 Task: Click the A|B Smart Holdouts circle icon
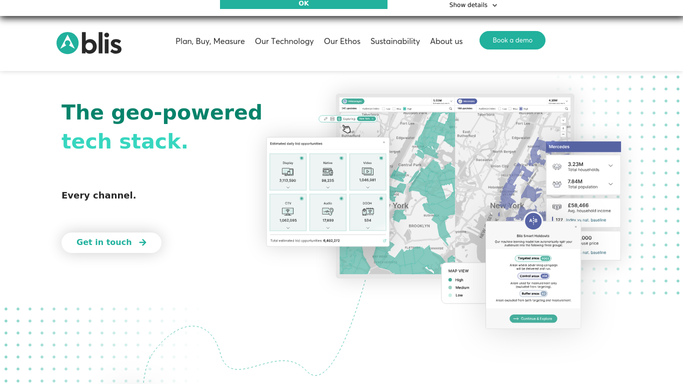pyautogui.click(x=533, y=221)
